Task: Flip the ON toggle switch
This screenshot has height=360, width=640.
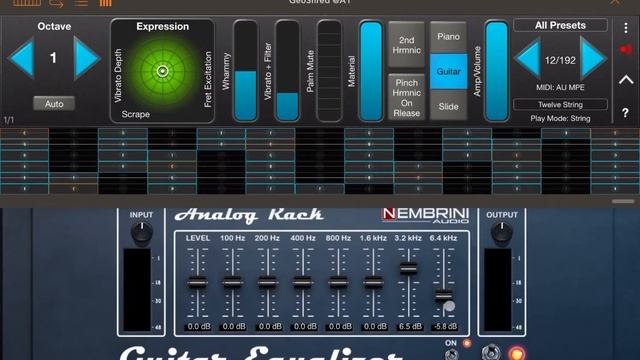Action: click(x=451, y=353)
